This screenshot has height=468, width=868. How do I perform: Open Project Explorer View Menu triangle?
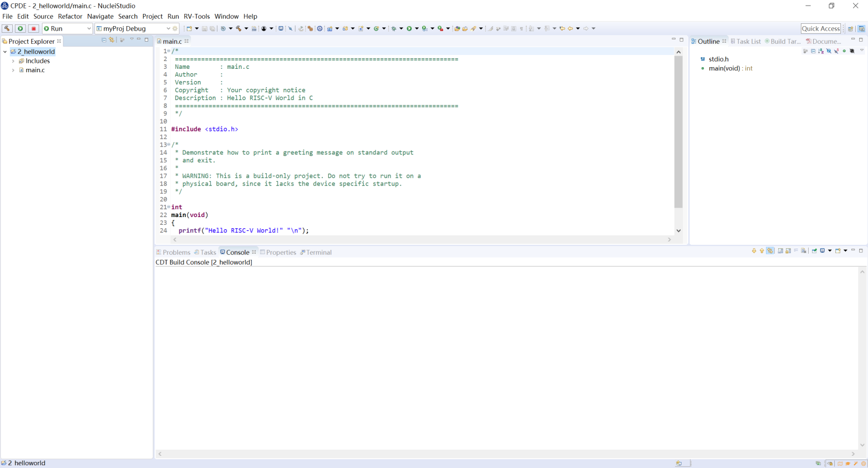[x=131, y=39]
